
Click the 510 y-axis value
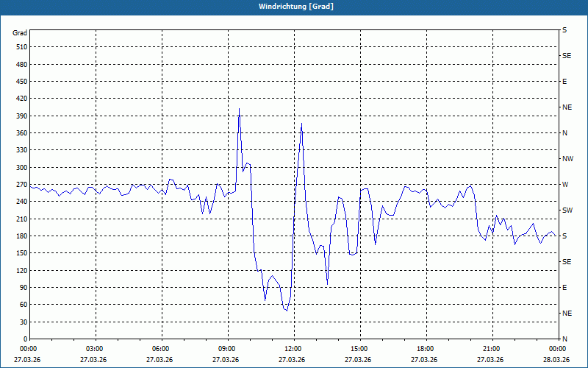coord(22,47)
